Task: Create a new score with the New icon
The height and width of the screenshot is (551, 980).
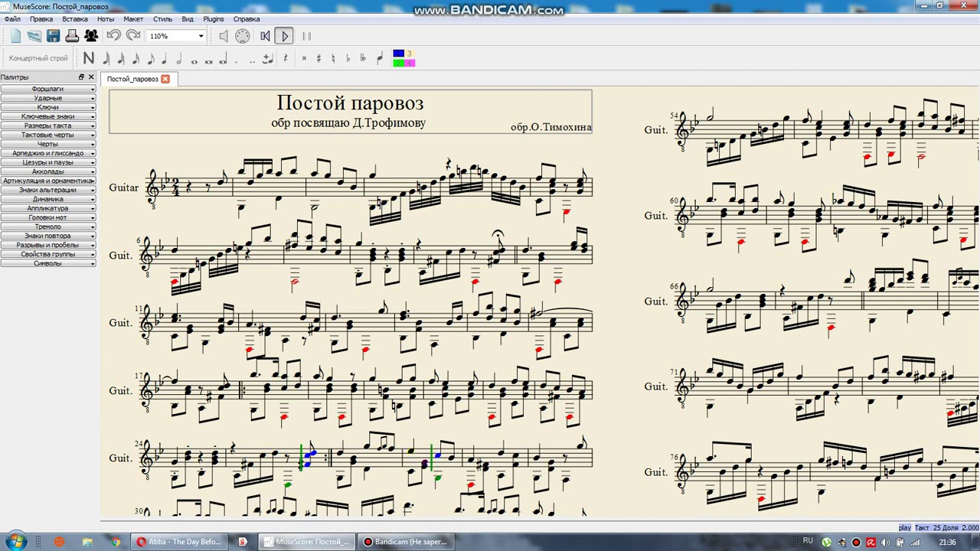Action: click(x=15, y=36)
